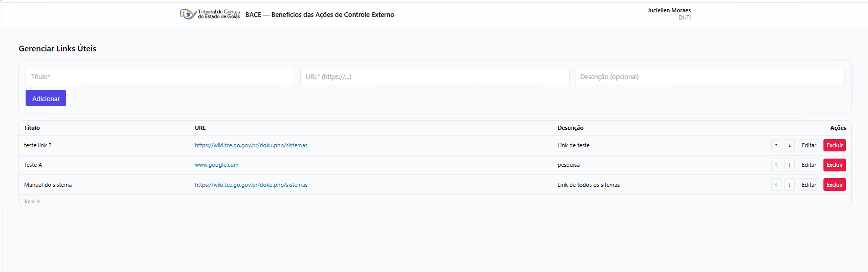Open wiki URL in 'Manual do sistema' row
The image size is (868, 272).
251,185
